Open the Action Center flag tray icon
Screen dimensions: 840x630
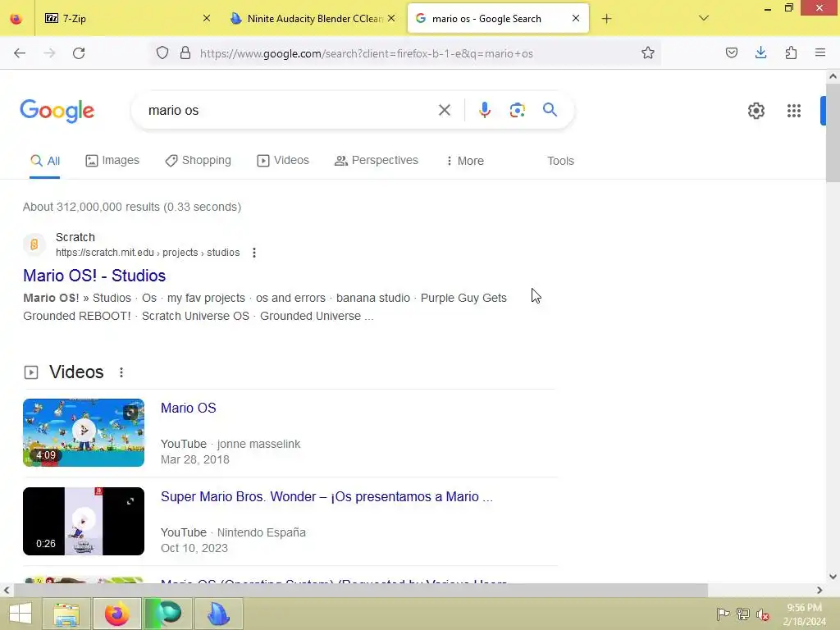(x=723, y=614)
